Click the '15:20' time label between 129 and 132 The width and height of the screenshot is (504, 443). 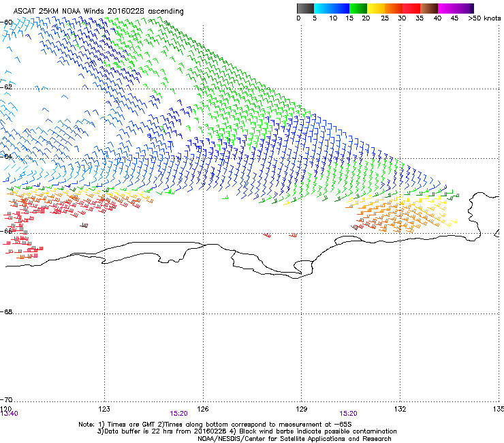tap(349, 414)
